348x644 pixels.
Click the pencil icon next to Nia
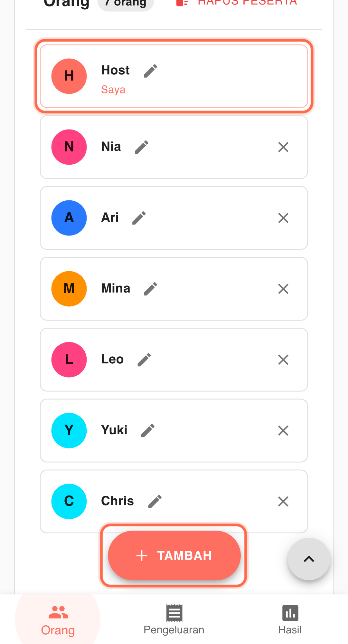pos(142,147)
